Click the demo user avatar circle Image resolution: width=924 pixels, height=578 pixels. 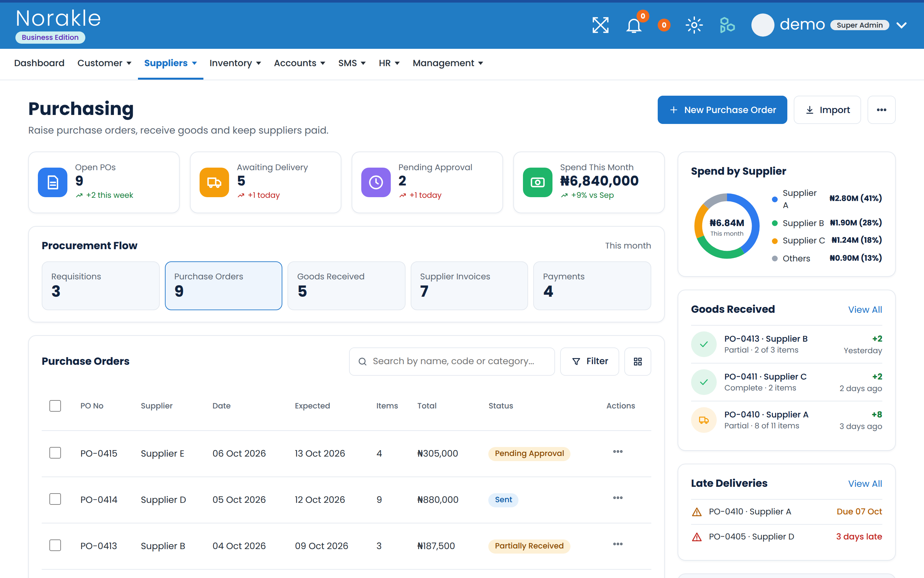coord(763,25)
